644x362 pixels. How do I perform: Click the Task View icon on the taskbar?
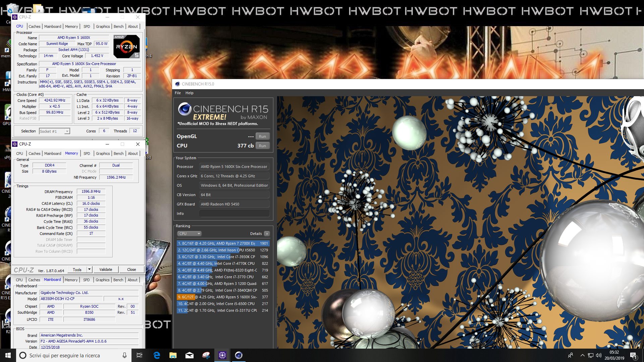pyautogui.click(x=140, y=355)
